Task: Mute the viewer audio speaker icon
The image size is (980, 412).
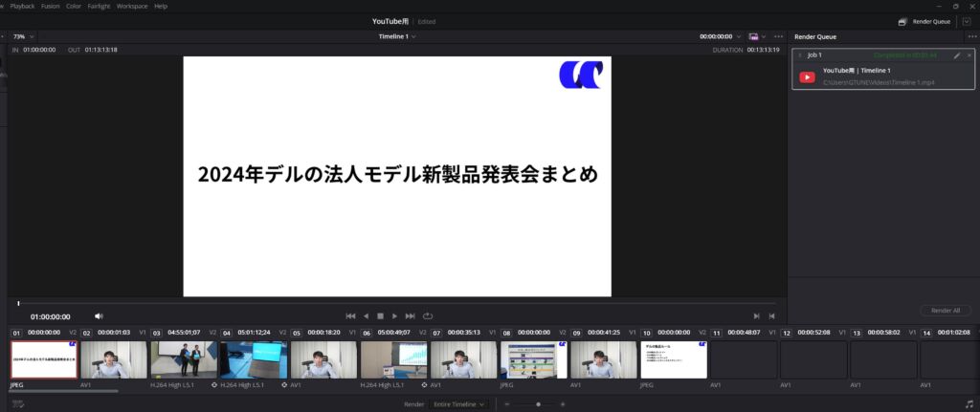Action: coord(99,316)
